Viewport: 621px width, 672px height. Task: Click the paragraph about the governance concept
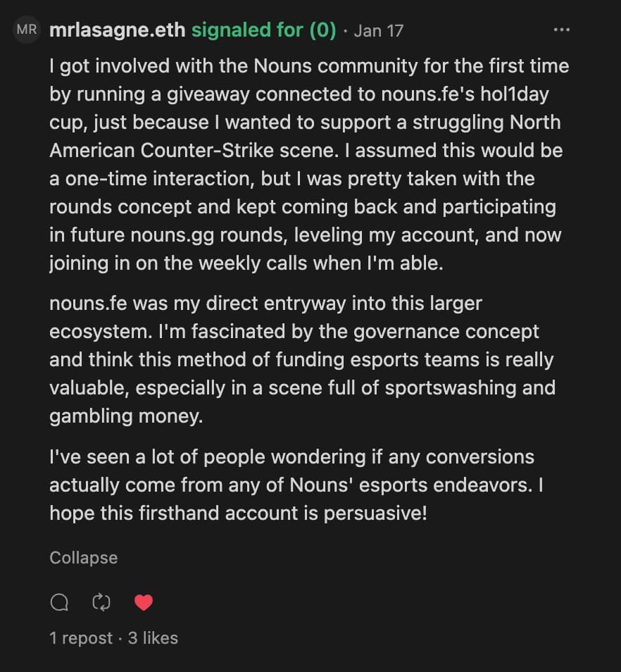301,359
